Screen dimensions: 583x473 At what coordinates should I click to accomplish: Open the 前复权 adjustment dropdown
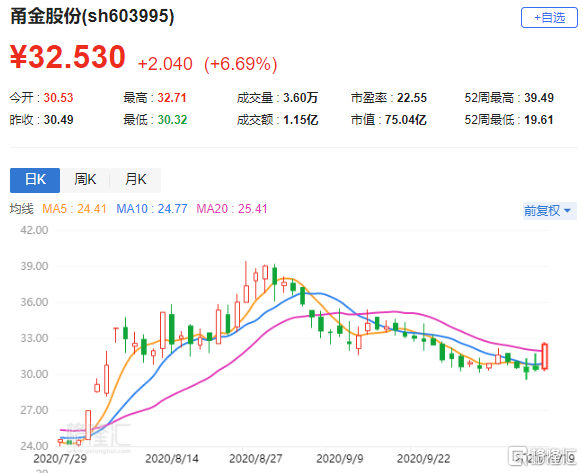[550, 211]
